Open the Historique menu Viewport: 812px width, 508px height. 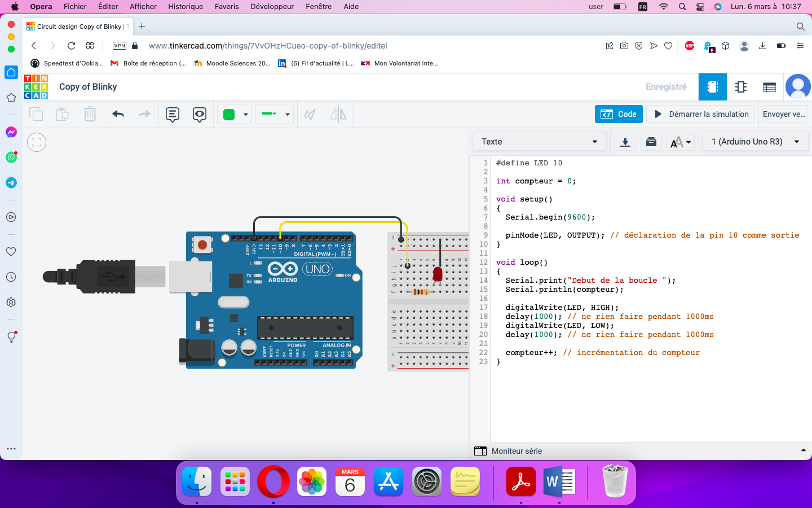[x=186, y=6]
